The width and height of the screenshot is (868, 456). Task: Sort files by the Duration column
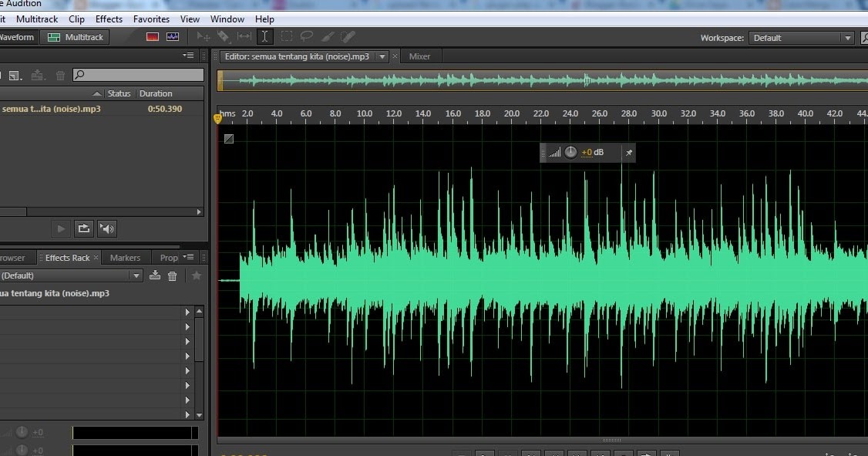156,93
